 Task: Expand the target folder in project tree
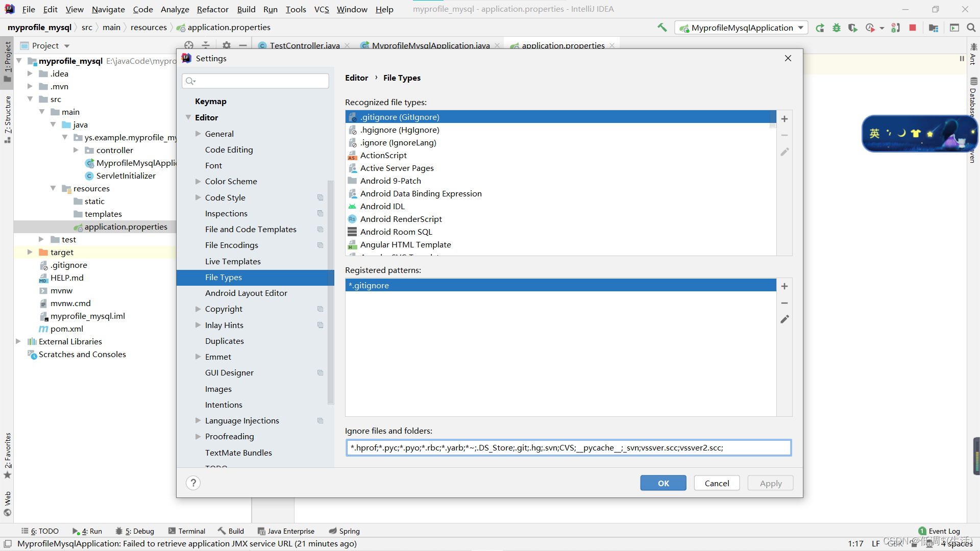30,252
